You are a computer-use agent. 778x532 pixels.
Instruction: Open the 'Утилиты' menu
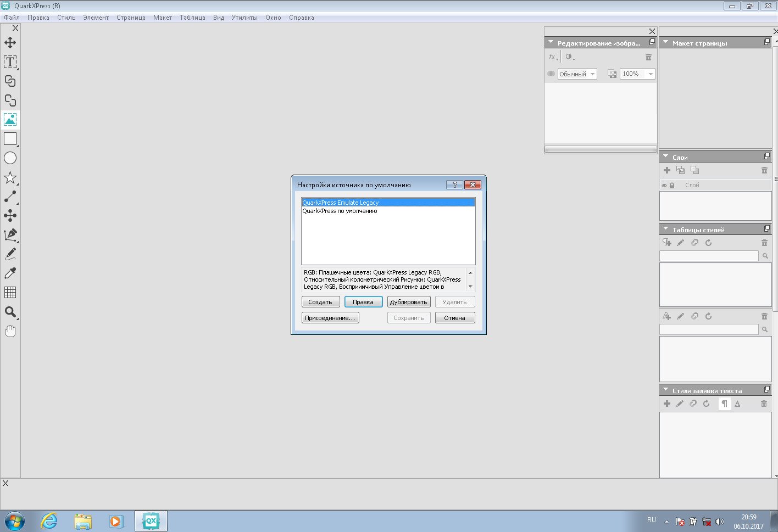tap(244, 18)
